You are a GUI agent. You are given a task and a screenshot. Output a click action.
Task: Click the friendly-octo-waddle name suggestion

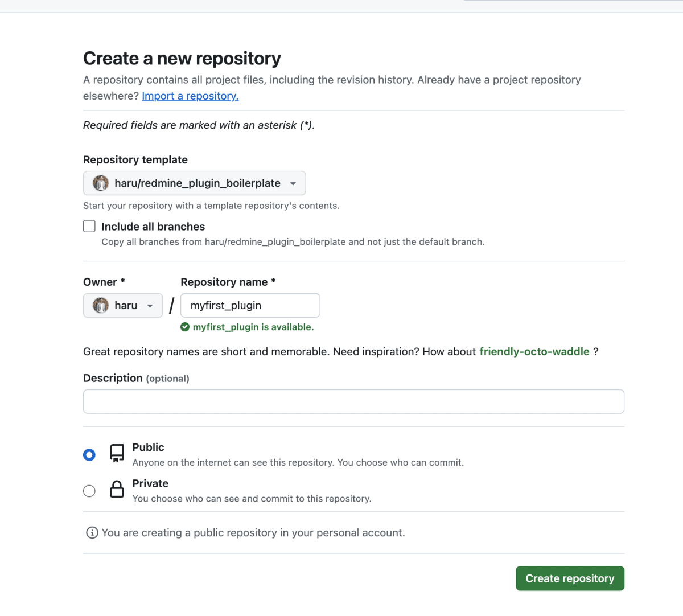[x=534, y=351]
